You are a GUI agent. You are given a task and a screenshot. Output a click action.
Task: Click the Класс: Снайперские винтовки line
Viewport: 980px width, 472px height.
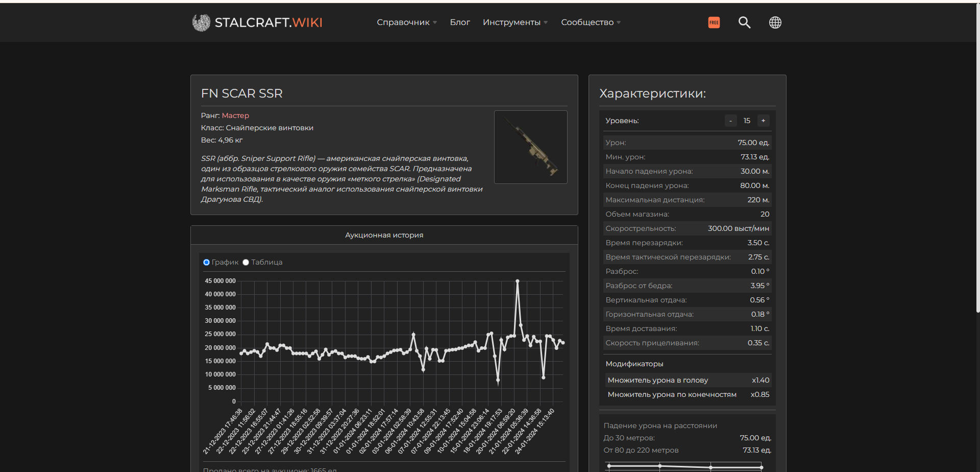click(257, 128)
